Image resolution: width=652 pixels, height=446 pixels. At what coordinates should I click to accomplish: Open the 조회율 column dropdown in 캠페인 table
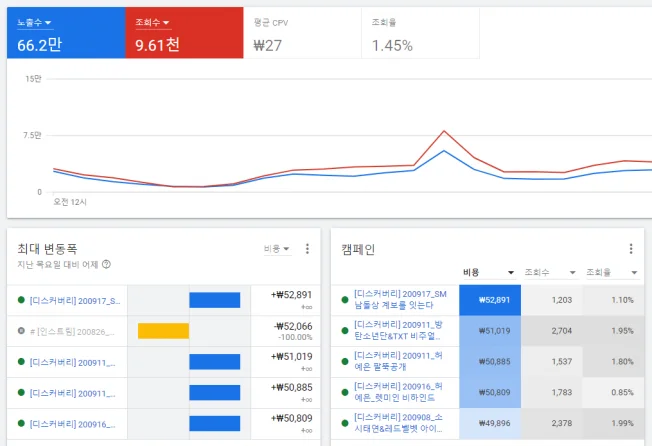point(612,273)
